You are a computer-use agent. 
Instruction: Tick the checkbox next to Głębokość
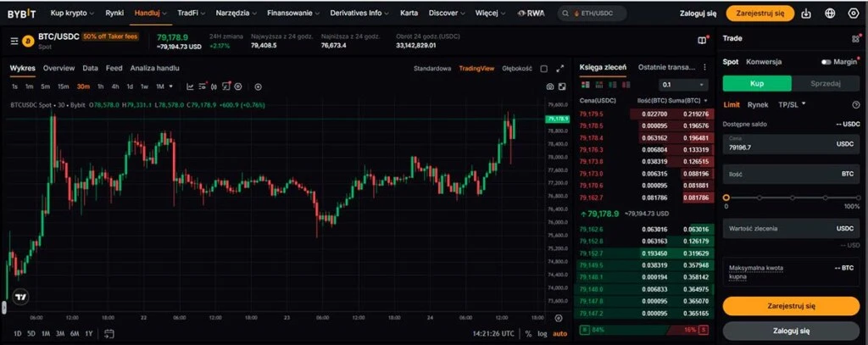tap(544, 69)
